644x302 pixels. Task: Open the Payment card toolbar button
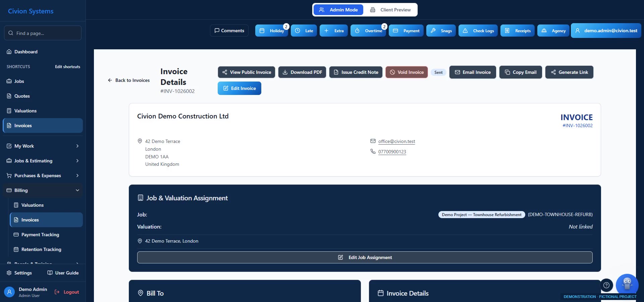[x=406, y=31]
